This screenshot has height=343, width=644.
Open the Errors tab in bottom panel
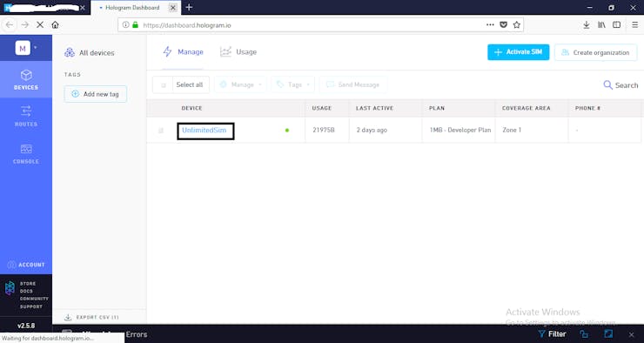[x=137, y=334]
